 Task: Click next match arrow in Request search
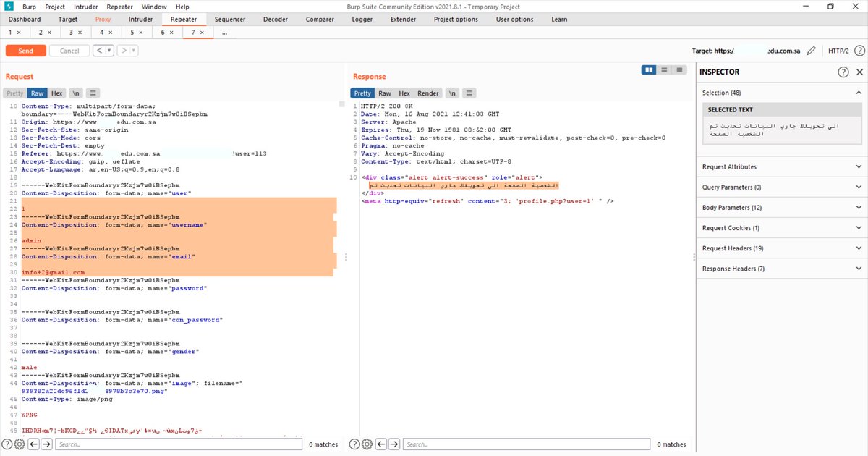[46, 444]
